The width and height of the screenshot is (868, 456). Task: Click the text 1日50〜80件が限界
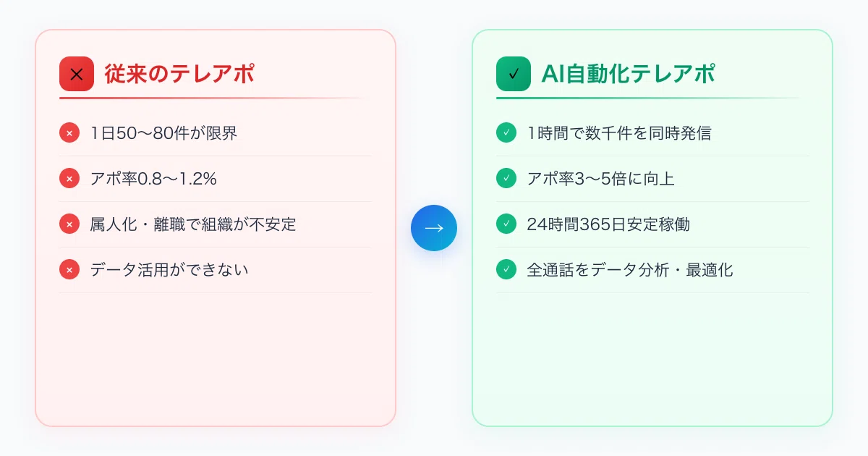163,133
